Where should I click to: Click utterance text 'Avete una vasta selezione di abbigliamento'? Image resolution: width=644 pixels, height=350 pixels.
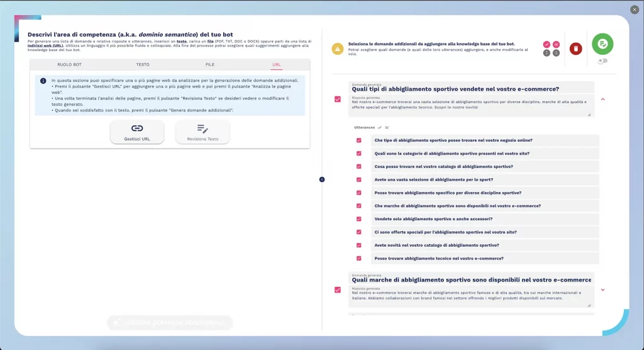click(x=434, y=180)
